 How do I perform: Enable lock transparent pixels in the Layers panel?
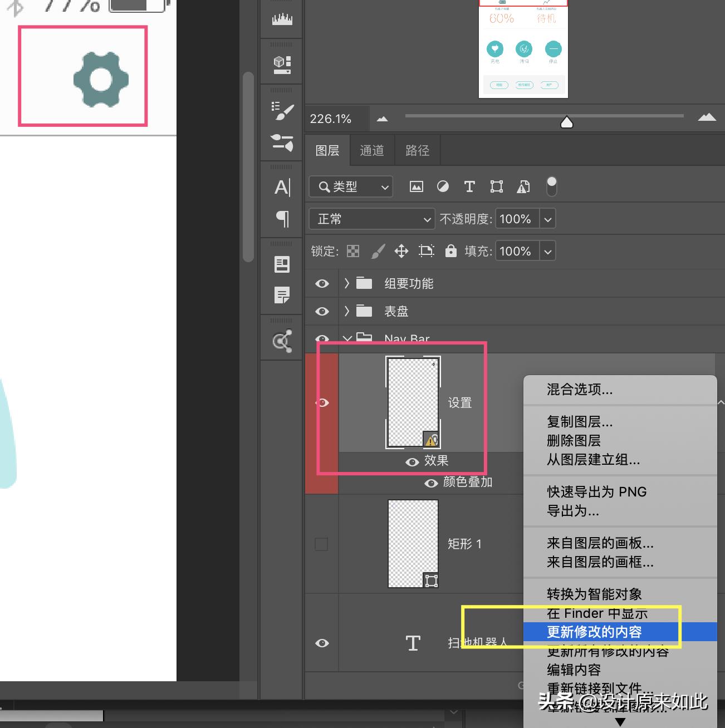coord(354,250)
